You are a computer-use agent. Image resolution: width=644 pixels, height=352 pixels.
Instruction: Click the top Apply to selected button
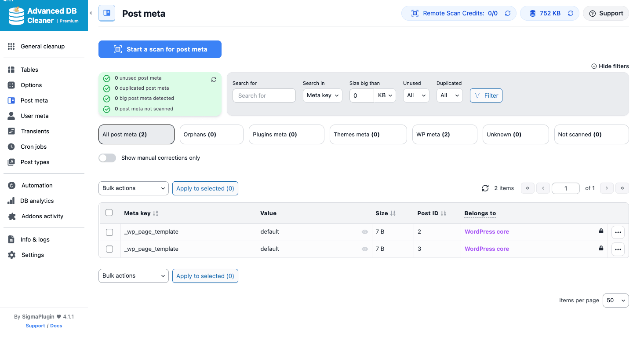click(205, 188)
